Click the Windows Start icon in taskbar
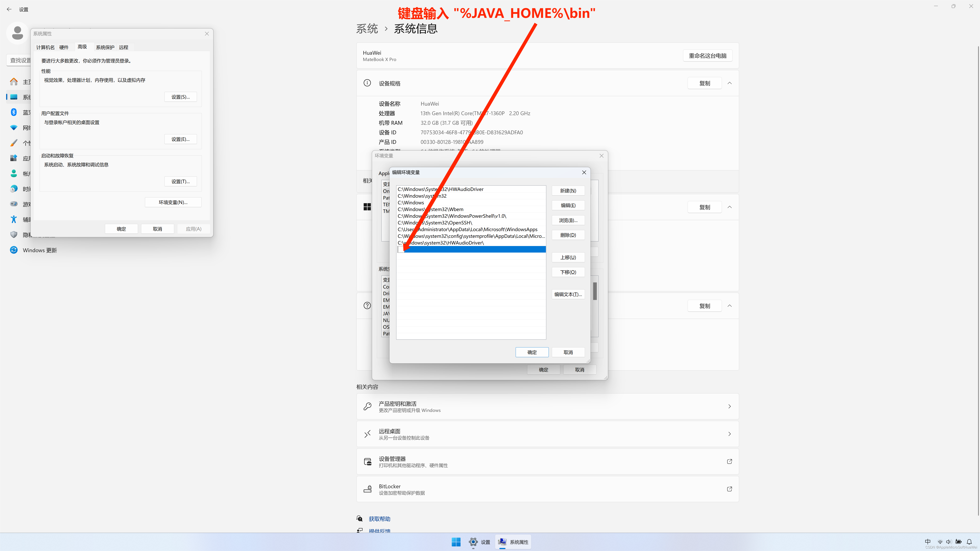The width and height of the screenshot is (980, 551). coord(456,542)
